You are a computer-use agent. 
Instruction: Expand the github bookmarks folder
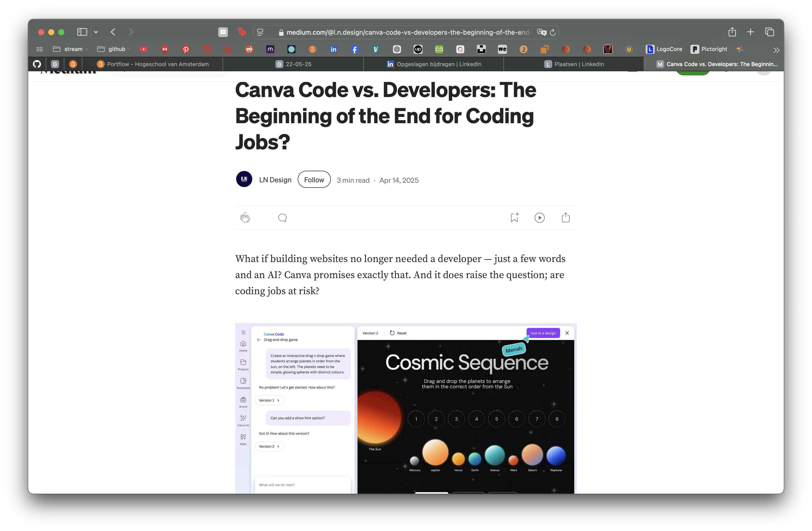click(x=114, y=49)
